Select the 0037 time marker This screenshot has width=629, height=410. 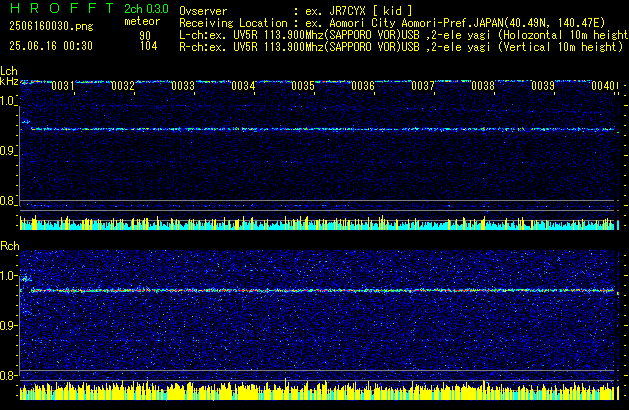[423, 86]
